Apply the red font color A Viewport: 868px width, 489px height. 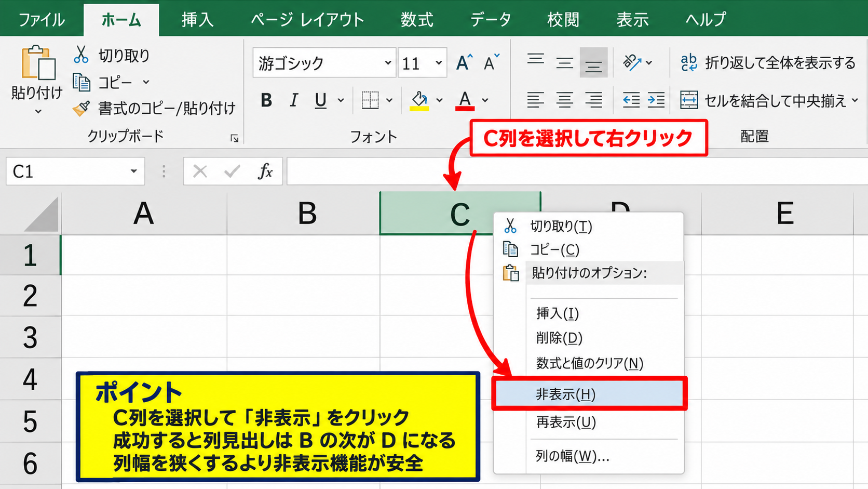(x=465, y=100)
